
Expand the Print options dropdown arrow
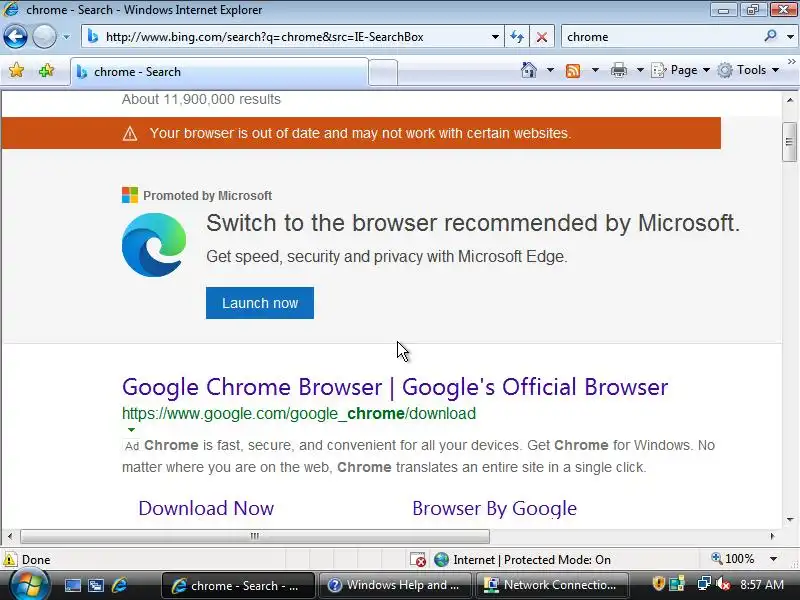[x=640, y=70]
